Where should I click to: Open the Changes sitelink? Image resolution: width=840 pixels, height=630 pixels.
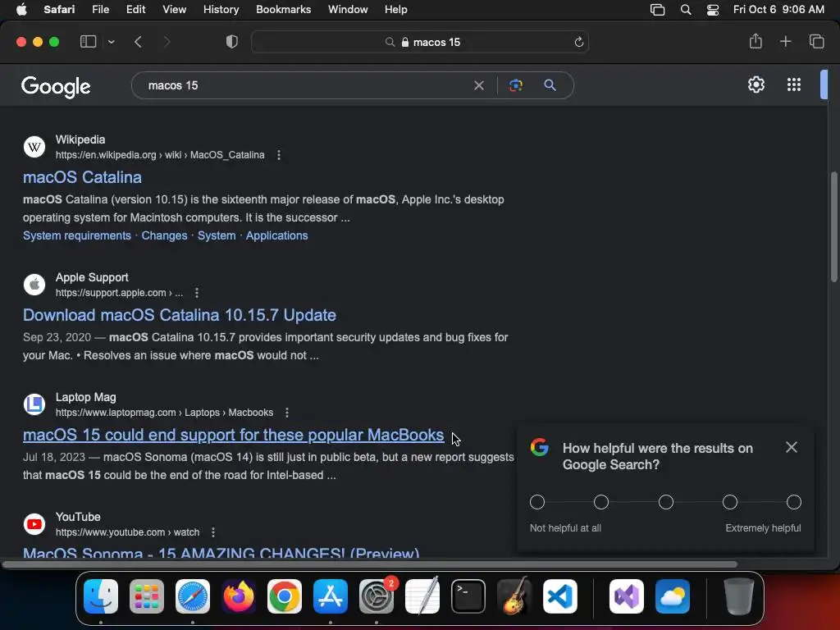(x=164, y=235)
